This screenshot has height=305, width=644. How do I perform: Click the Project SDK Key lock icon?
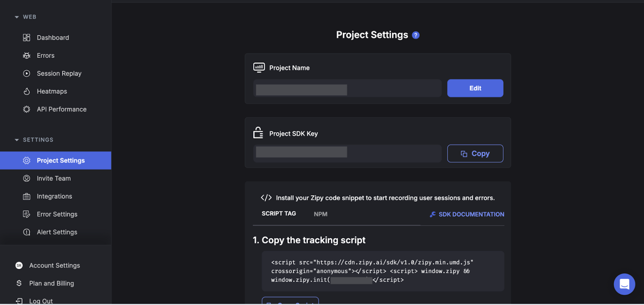tap(258, 132)
